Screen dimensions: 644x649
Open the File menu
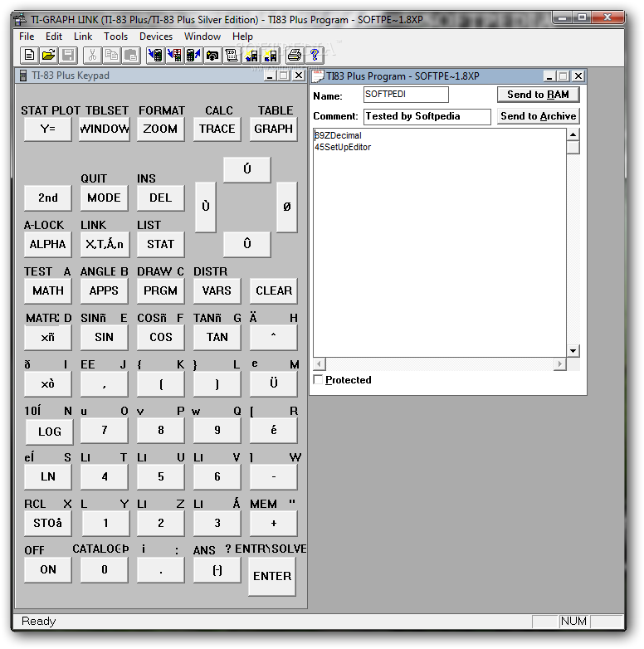(27, 37)
